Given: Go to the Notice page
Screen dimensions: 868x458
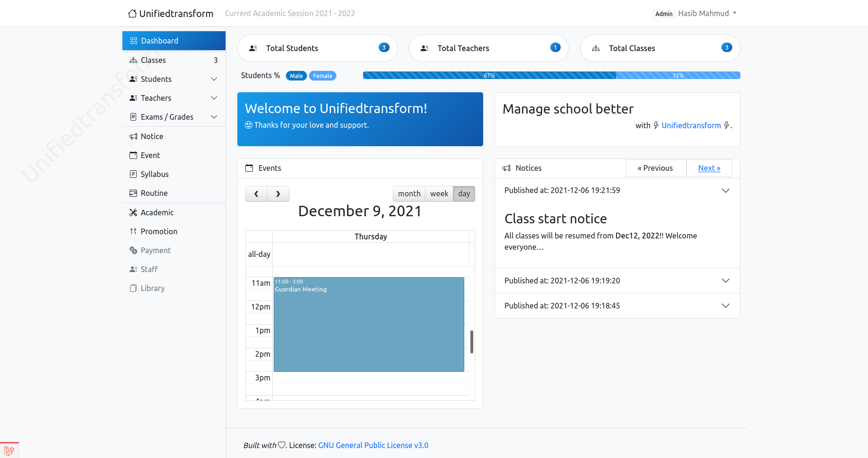Looking at the screenshot, I should 174,136.
